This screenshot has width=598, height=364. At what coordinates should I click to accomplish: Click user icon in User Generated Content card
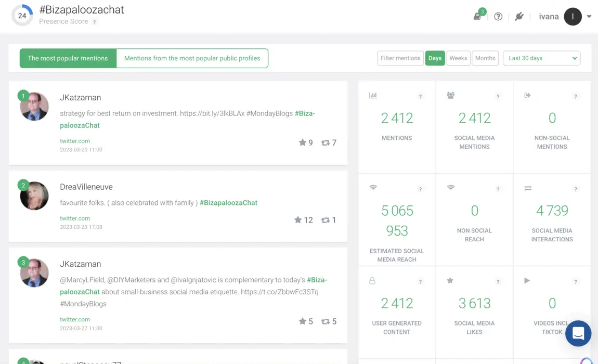(372, 281)
